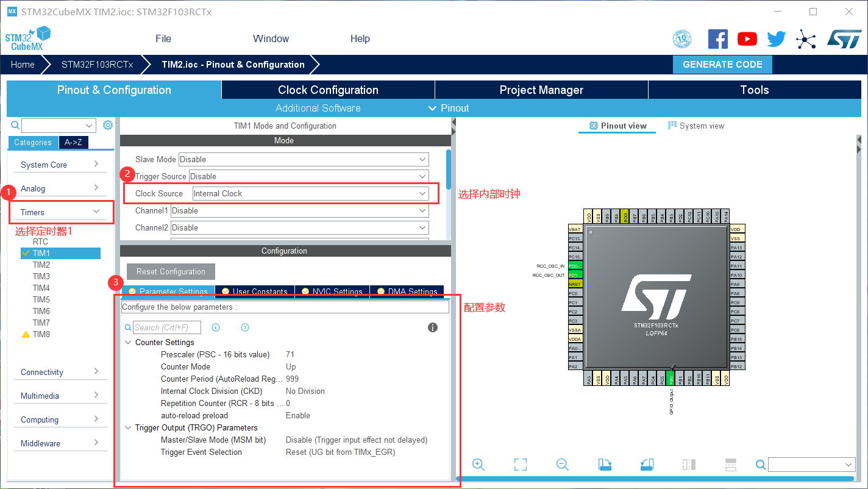Rotate the chip clockwise

coord(605,465)
